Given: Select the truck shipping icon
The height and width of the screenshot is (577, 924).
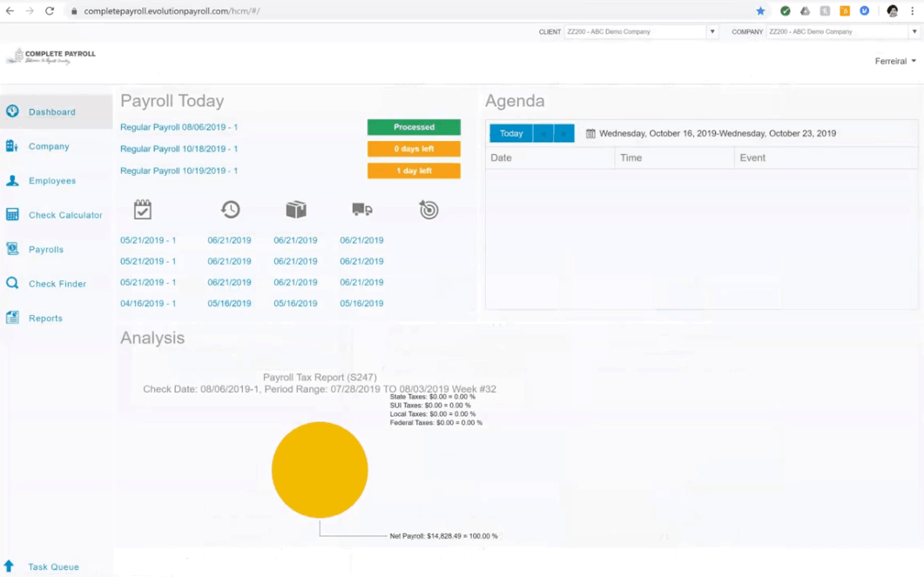Looking at the screenshot, I should tap(362, 209).
